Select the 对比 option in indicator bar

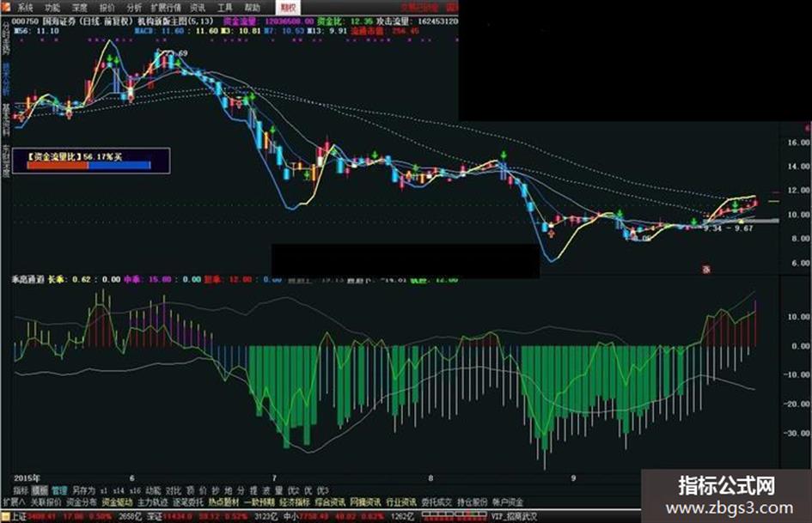[174, 490]
